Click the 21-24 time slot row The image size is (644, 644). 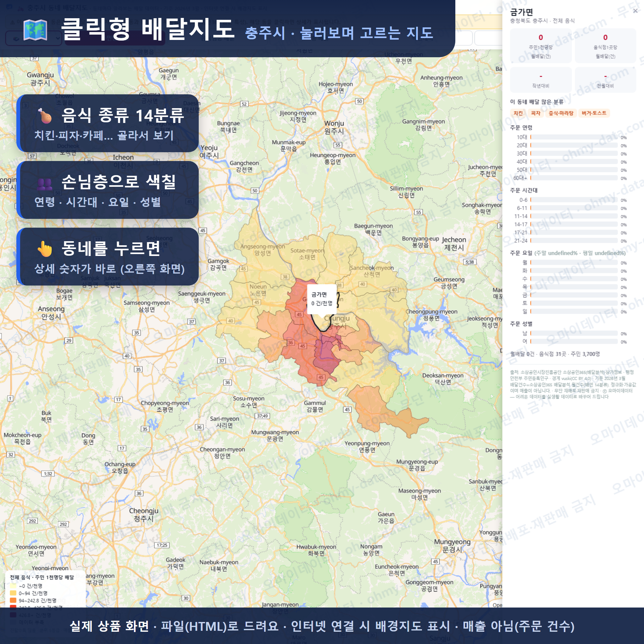click(570, 241)
